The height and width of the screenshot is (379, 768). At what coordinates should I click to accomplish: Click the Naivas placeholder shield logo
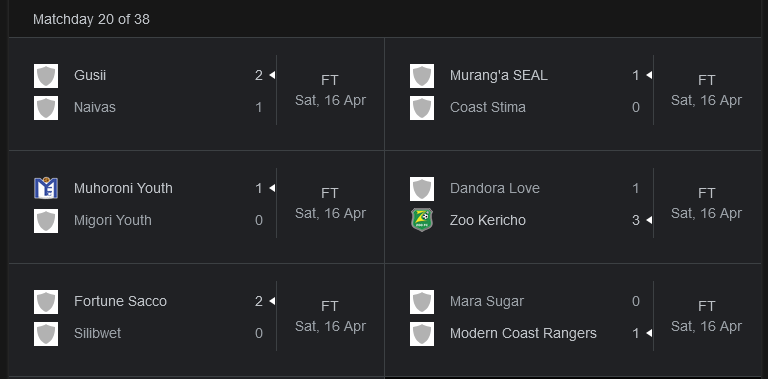(x=46, y=108)
